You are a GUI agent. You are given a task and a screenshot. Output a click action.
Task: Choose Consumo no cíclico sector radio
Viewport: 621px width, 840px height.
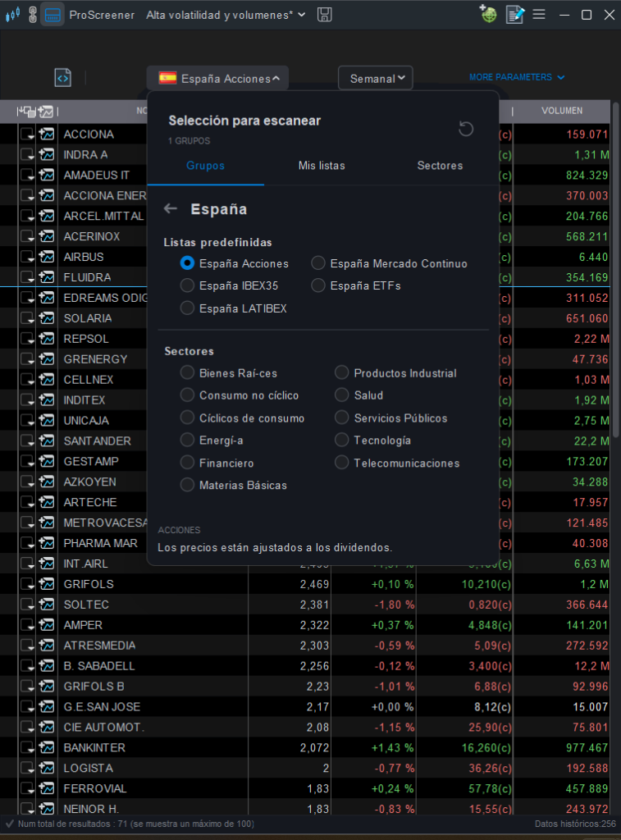tap(187, 395)
